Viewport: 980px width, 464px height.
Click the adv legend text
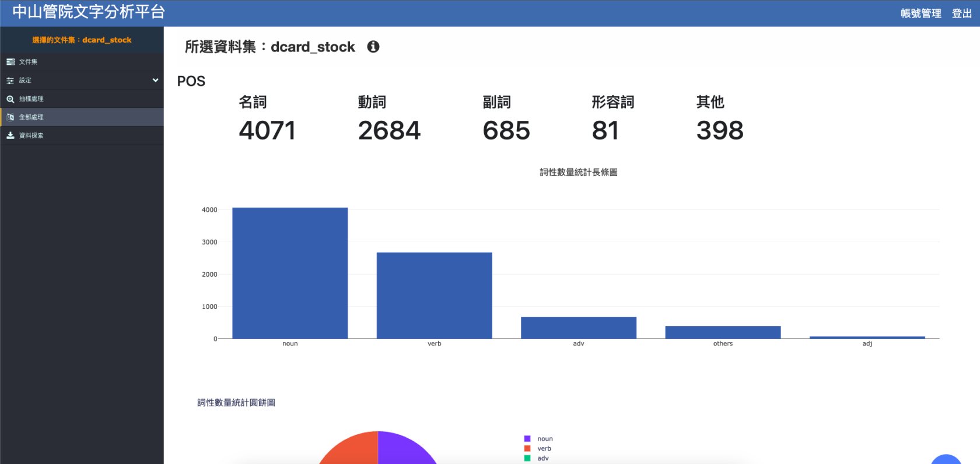click(x=543, y=458)
